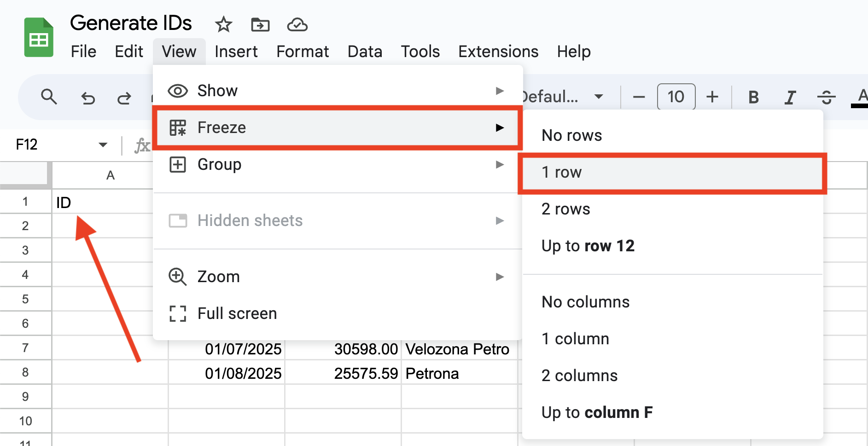Open the name box dropdown arrow
The width and height of the screenshot is (868, 446).
(x=103, y=145)
